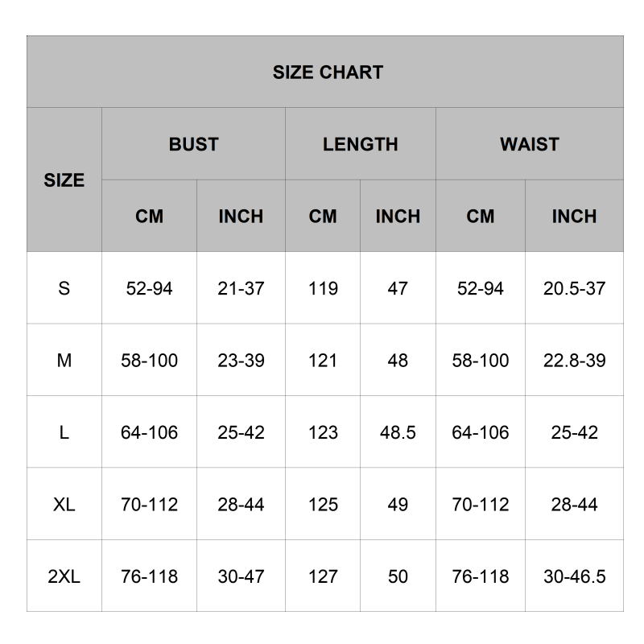
Task: Click the 127 length cm cell
Action: coord(323,576)
